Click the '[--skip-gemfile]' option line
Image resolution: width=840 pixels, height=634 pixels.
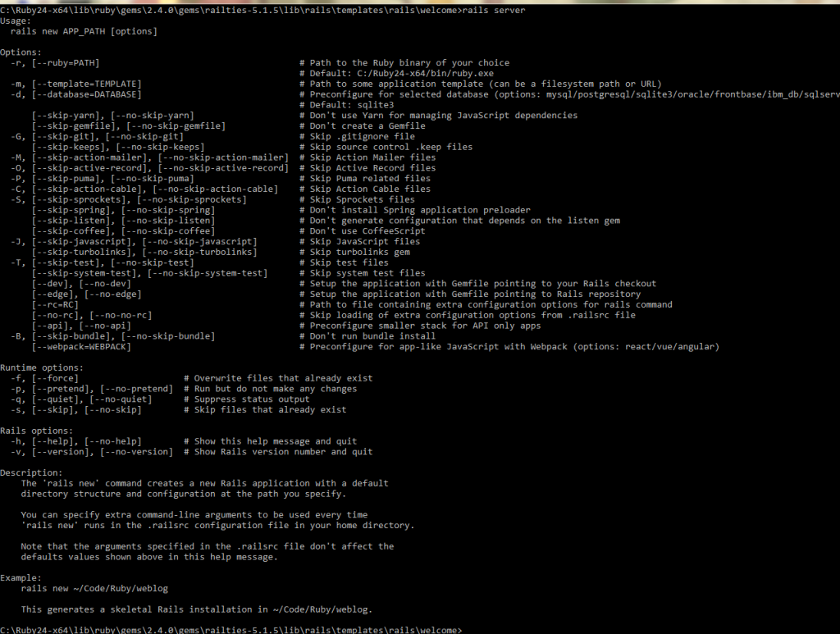[129, 125]
